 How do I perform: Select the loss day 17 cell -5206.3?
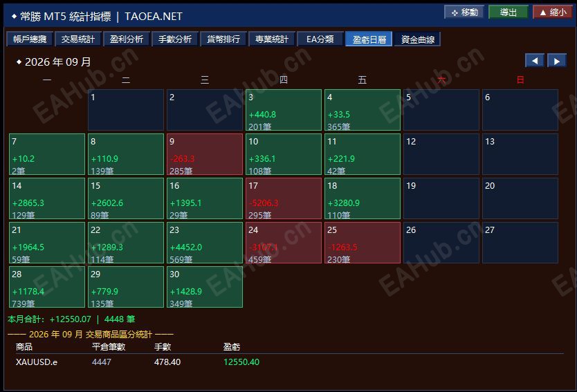tap(284, 198)
